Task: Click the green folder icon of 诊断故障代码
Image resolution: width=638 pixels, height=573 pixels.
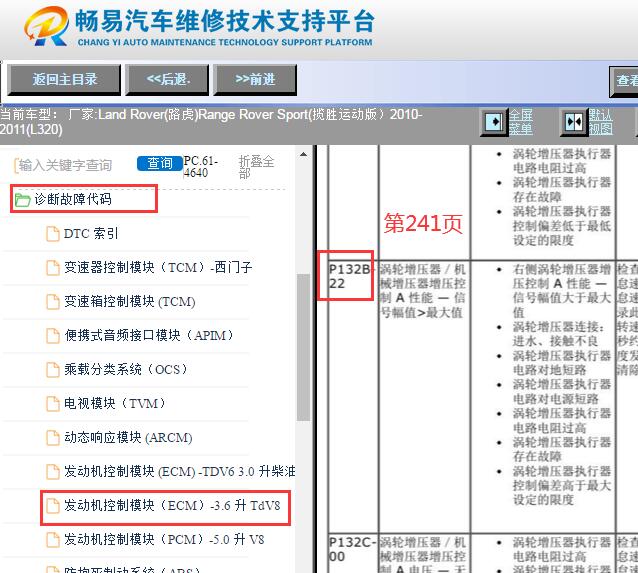Action: (22, 200)
